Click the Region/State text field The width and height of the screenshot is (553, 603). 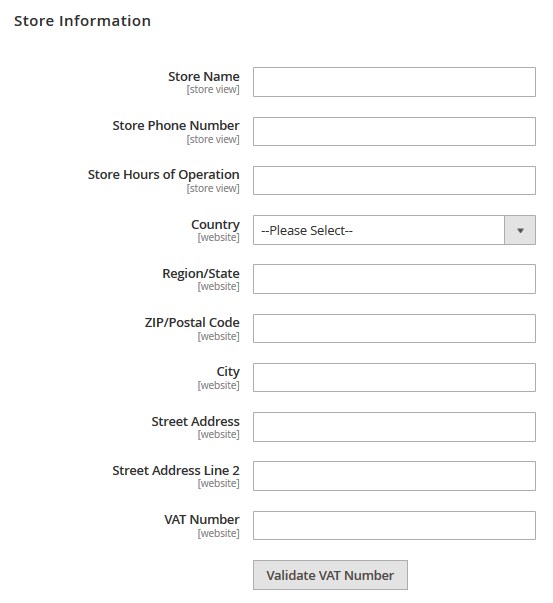pos(394,279)
